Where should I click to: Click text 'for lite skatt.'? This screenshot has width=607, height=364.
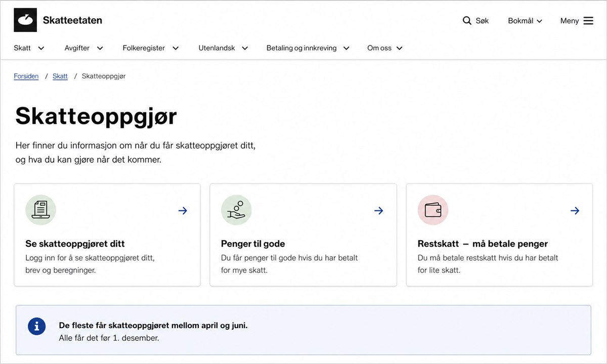pos(439,270)
